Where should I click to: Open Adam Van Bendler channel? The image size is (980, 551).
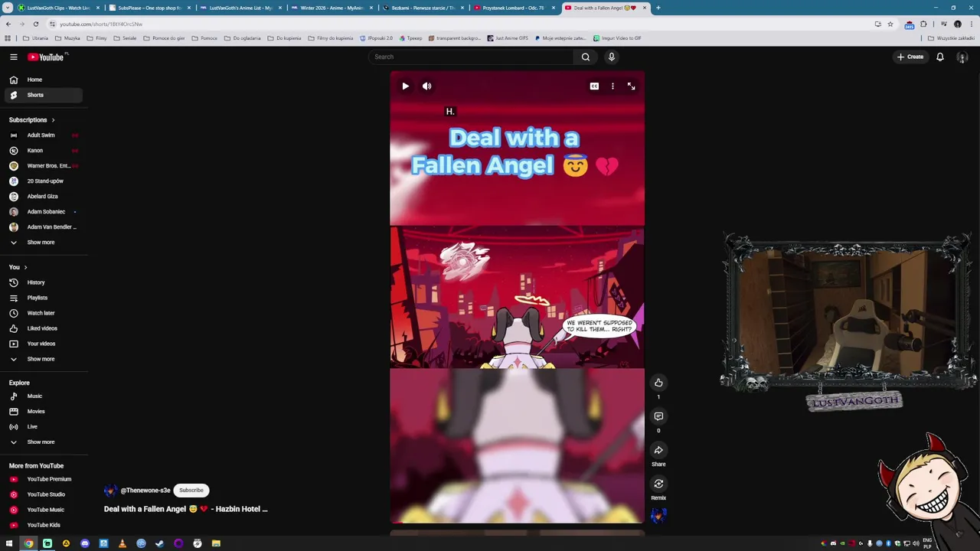42,227
